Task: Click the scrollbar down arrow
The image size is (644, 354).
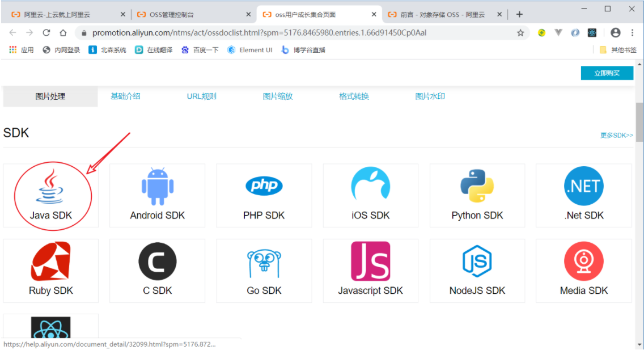Action: [639, 345]
